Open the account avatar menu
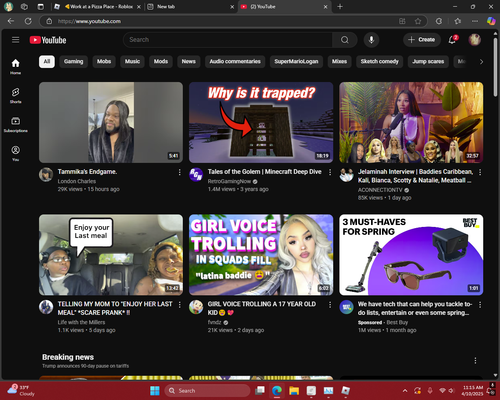The height and width of the screenshot is (400, 500). pos(475,40)
